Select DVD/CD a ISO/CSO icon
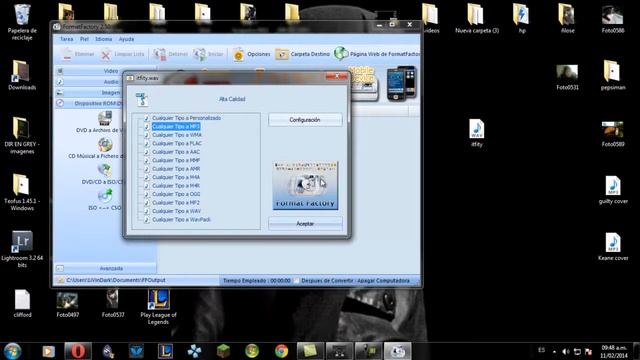The height and width of the screenshot is (360, 640). point(104,171)
